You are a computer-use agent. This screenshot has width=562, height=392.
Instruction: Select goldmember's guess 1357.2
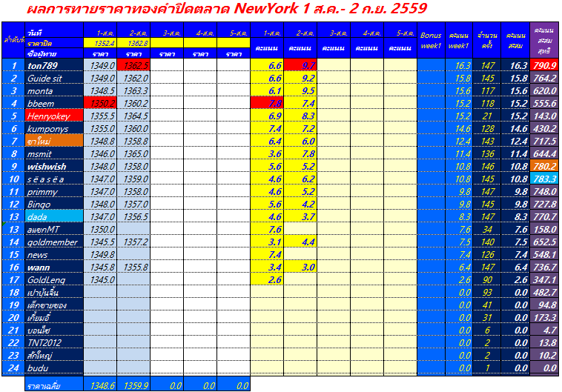tap(133, 242)
